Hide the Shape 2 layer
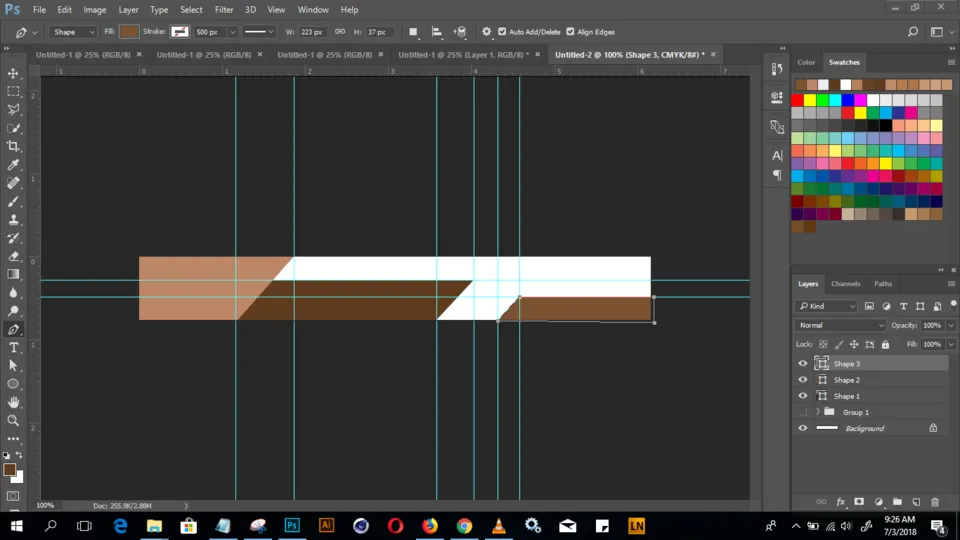This screenshot has height=540, width=960. pyautogui.click(x=803, y=380)
